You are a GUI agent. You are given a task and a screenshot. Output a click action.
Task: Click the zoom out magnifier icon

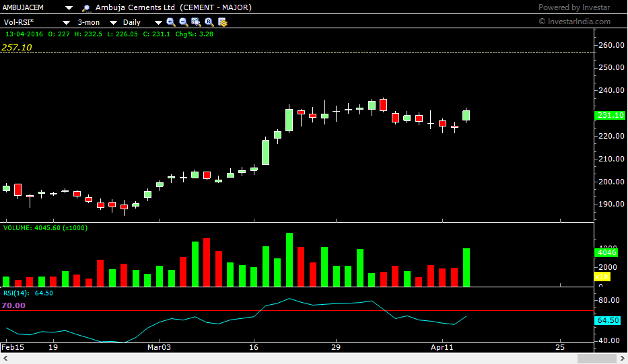184,22
